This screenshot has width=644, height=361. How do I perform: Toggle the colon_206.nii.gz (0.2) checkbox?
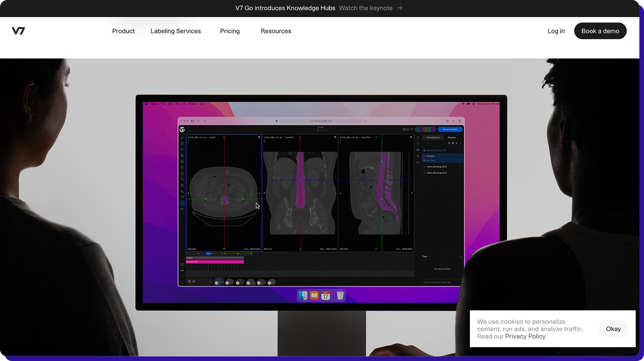point(424,167)
